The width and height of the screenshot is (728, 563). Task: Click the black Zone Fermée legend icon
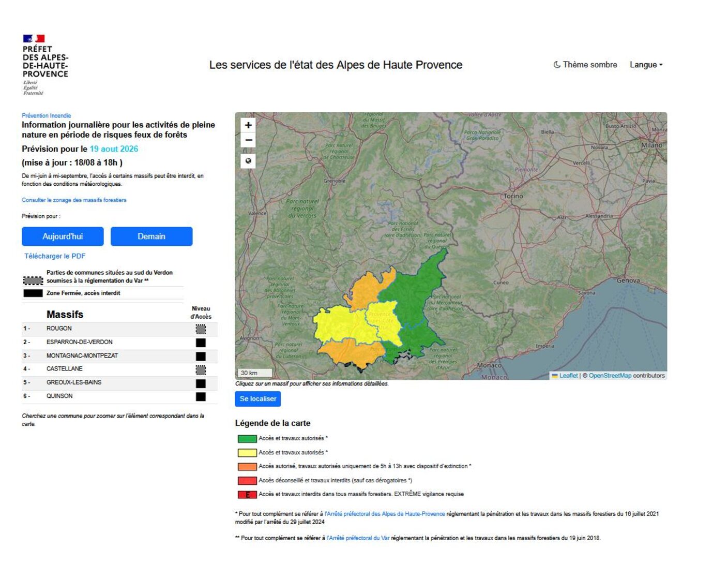(33, 293)
